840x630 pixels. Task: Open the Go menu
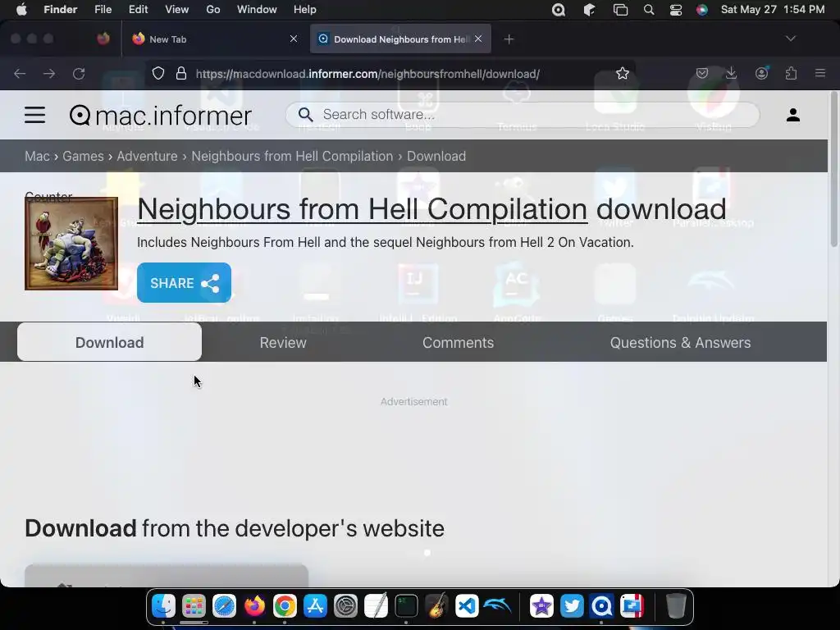click(x=213, y=10)
